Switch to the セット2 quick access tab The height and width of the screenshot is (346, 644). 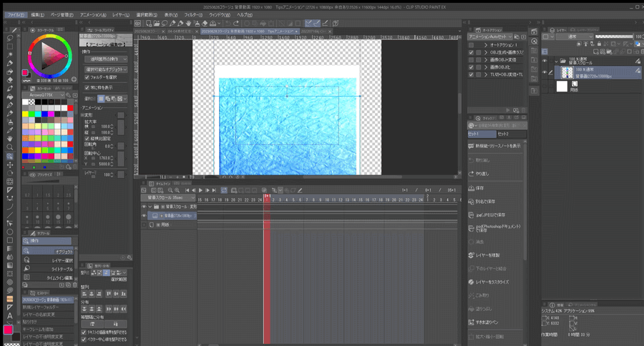(511, 134)
